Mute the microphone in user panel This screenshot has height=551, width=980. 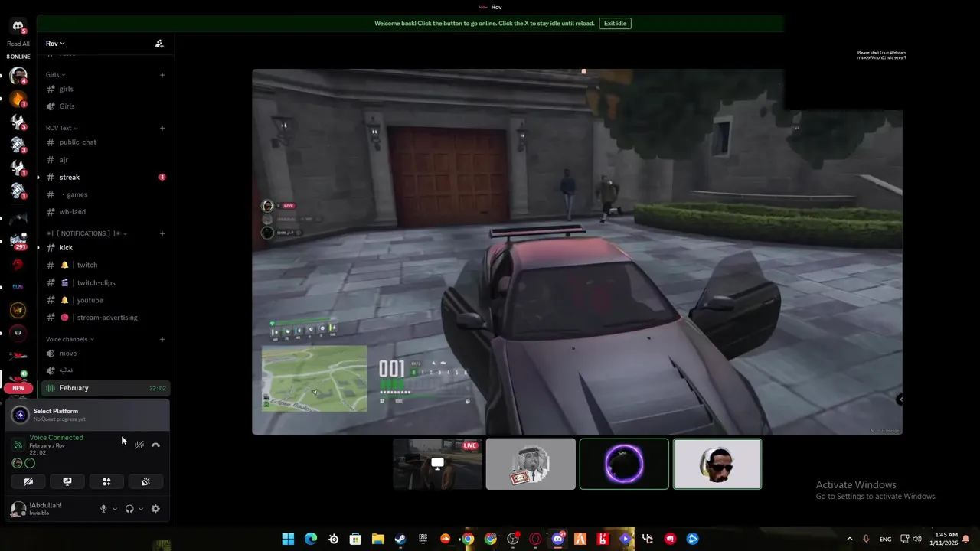[x=103, y=509]
